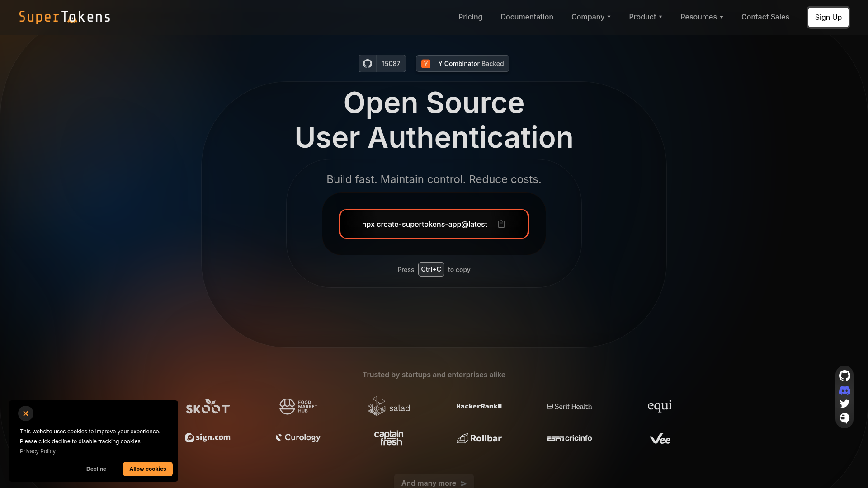Viewport: 868px width, 488px height.
Task: Click the salad company logo
Action: click(x=389, y=407)
